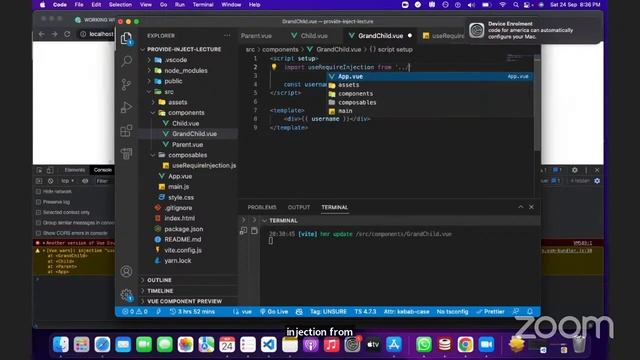The image size is (640, 360).
Task: Open WhatsApp in the dock
Action: [424, 344]
